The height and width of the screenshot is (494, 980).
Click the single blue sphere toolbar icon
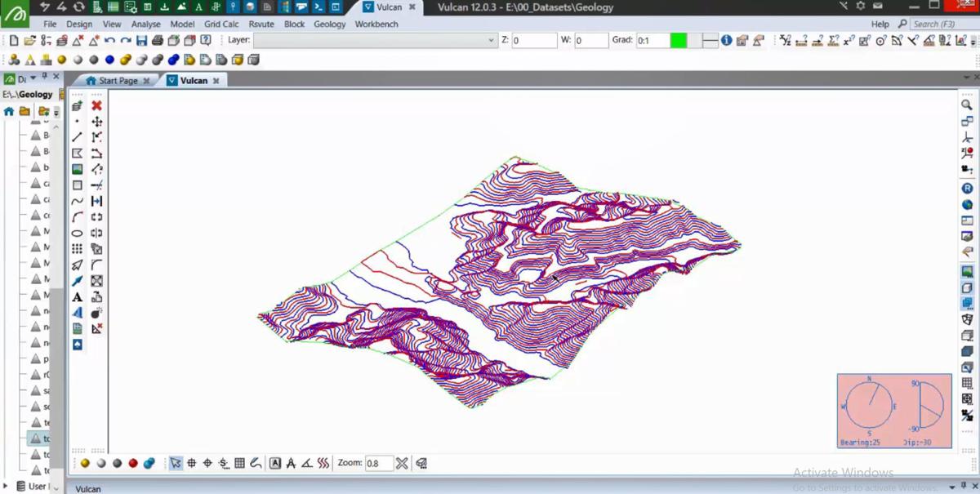click(x=109, y=60)
